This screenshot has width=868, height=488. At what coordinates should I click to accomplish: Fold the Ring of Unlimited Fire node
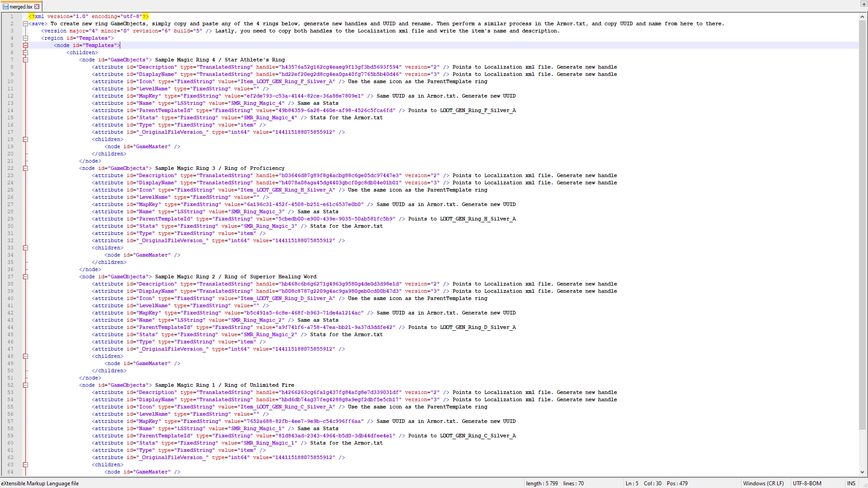26,385
